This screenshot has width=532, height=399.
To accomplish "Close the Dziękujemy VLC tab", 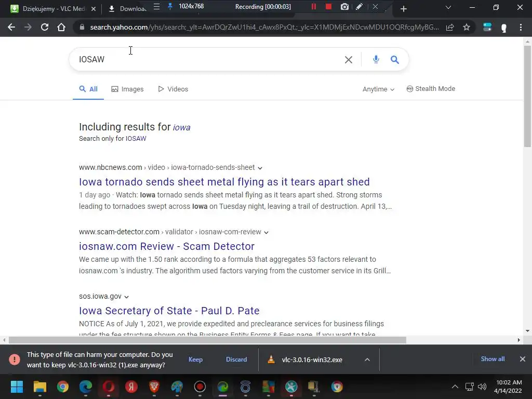I will [94, 9].
